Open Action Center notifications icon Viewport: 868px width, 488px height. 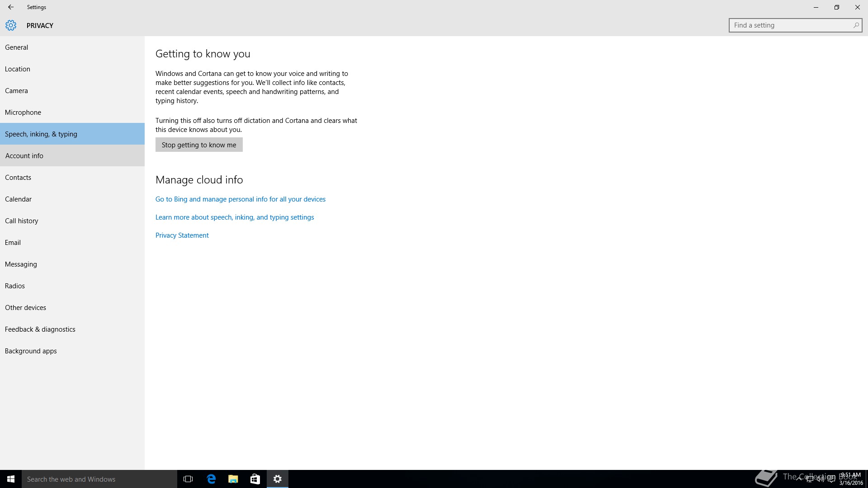click(x=831, y=479)
